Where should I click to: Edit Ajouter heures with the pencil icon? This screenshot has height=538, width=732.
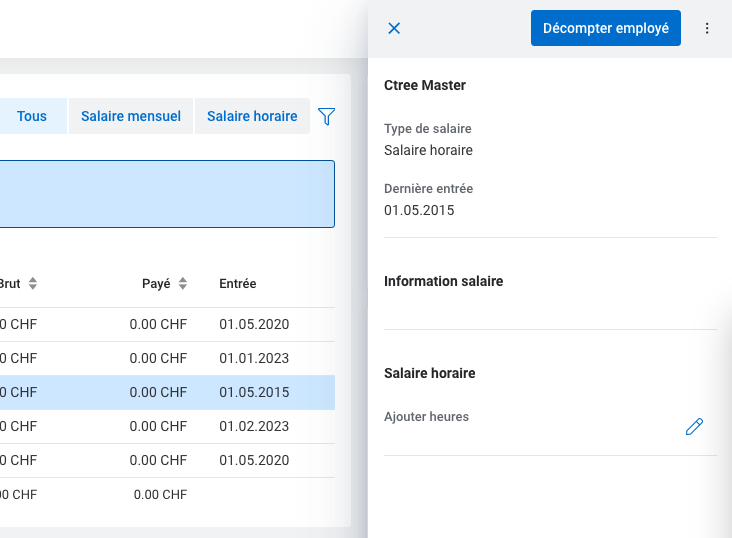[694, 427]
